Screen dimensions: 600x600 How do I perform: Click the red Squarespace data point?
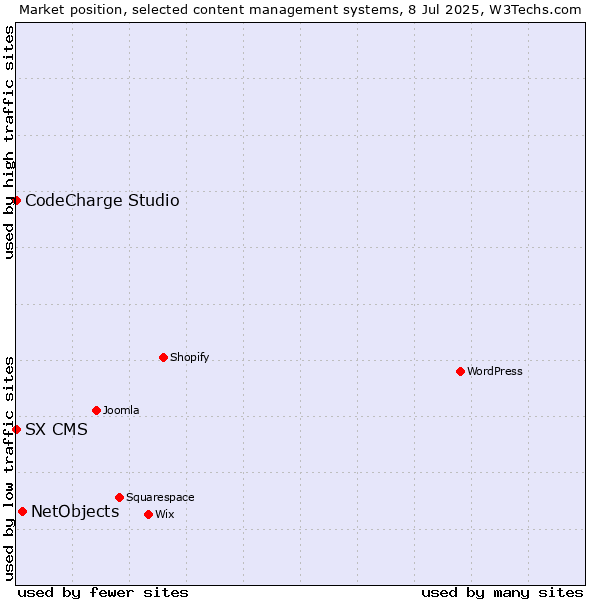[119, 497]
